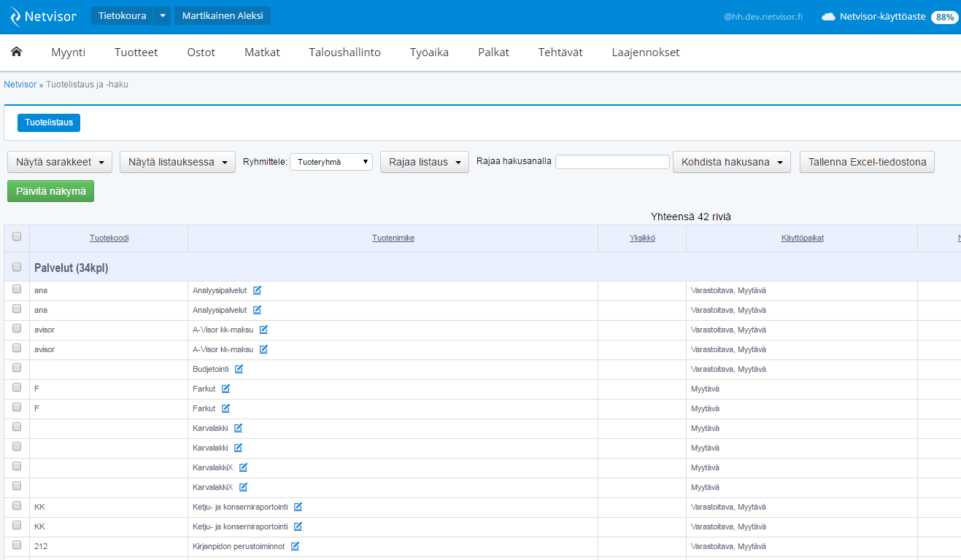The width and height of the screenshot is (961, 560).
Task: Tick the select-all checkbox in table header
Action: (17, 236)
